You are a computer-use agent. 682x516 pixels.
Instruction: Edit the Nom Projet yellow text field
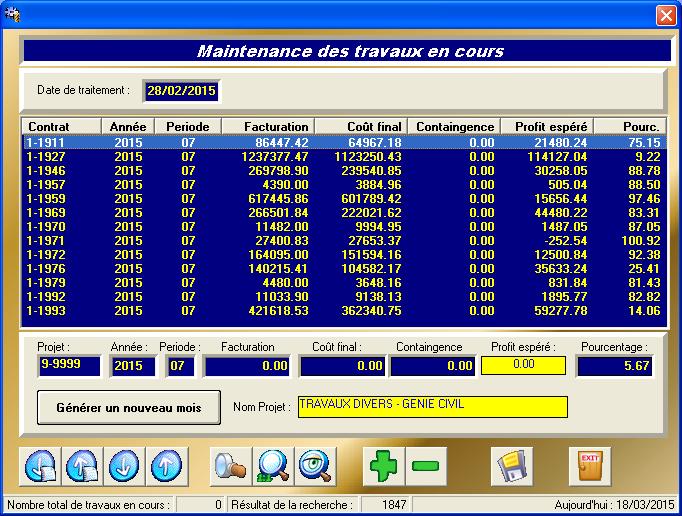[432, 407]
